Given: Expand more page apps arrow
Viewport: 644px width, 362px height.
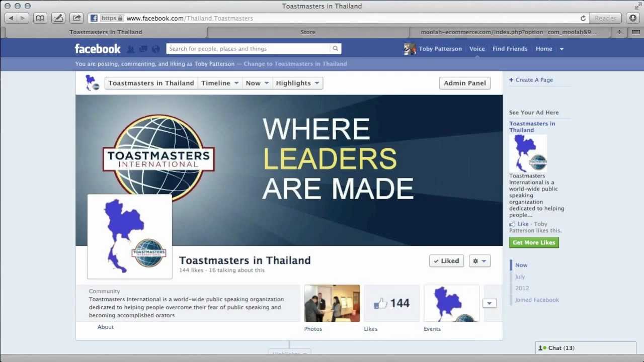Looking at the screenshot, I should 489,303.
